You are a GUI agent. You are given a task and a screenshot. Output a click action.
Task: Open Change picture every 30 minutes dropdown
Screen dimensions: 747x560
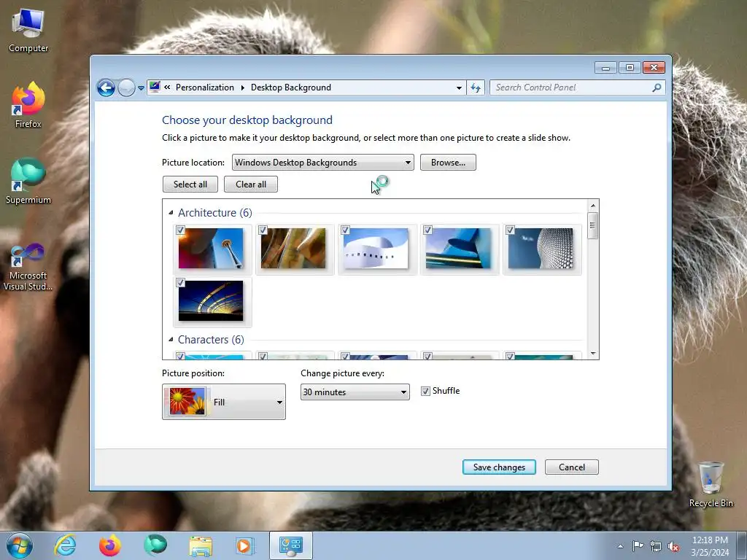pyautogui.click(x=355, y=392)
